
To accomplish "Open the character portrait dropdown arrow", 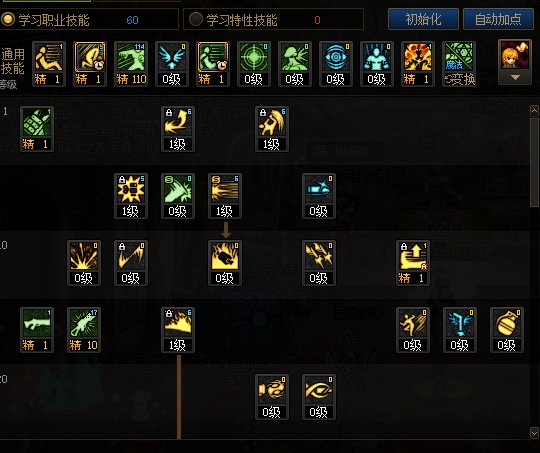I will tap(515, 78).
